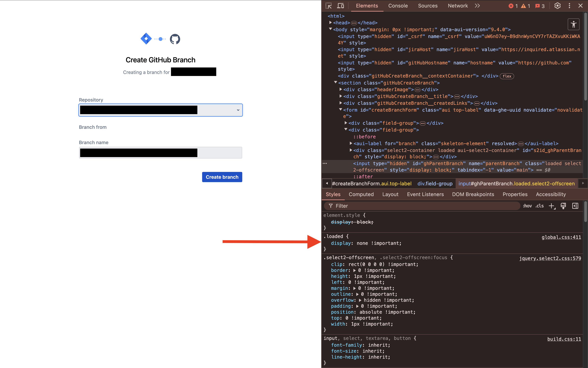Add a new style rule plus icon
Screen dimensions: 588x368
[552, 206]
